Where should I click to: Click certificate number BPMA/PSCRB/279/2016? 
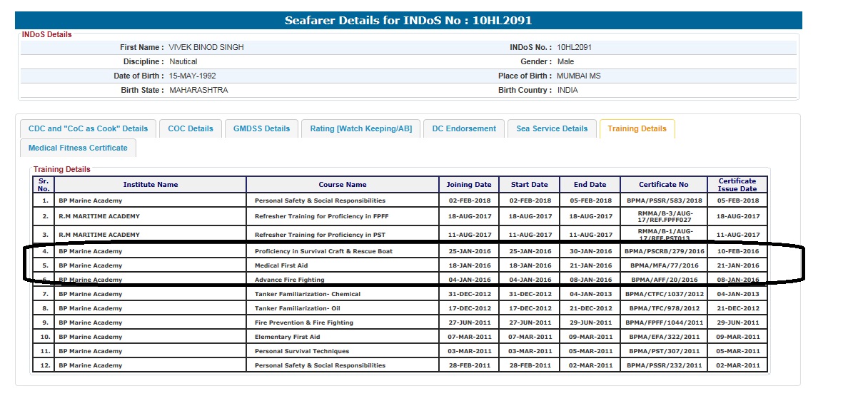[664, 251]
